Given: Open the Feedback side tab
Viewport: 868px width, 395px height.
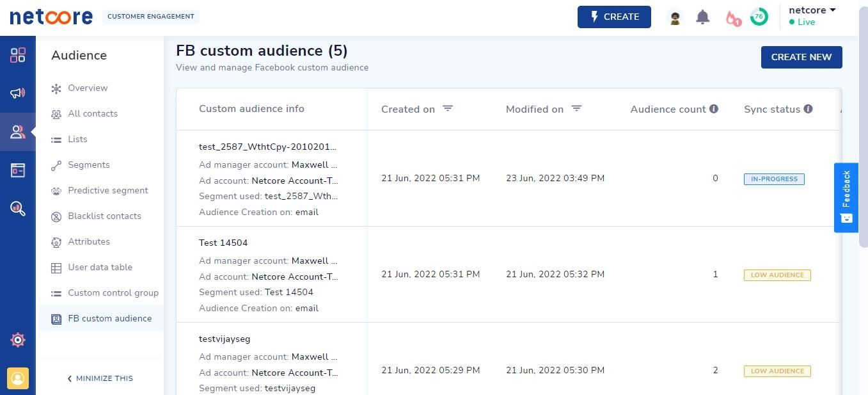Looking at the screenshot, I should click(x=846, y=198).
